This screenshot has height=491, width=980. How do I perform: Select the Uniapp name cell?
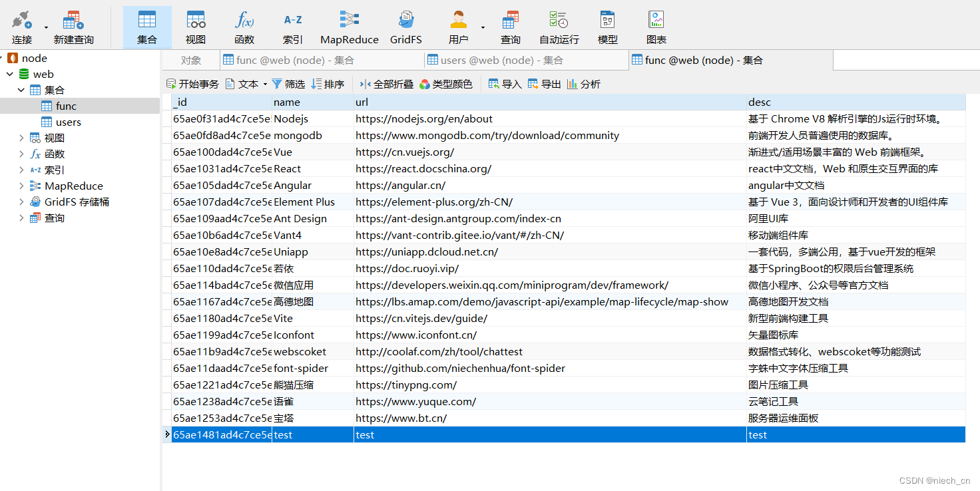[313, 252]
